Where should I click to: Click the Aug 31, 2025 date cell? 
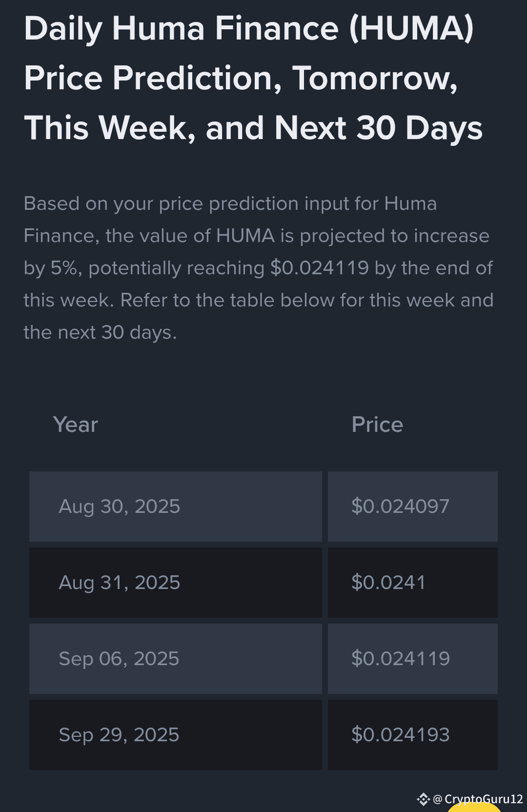point(176,583)
